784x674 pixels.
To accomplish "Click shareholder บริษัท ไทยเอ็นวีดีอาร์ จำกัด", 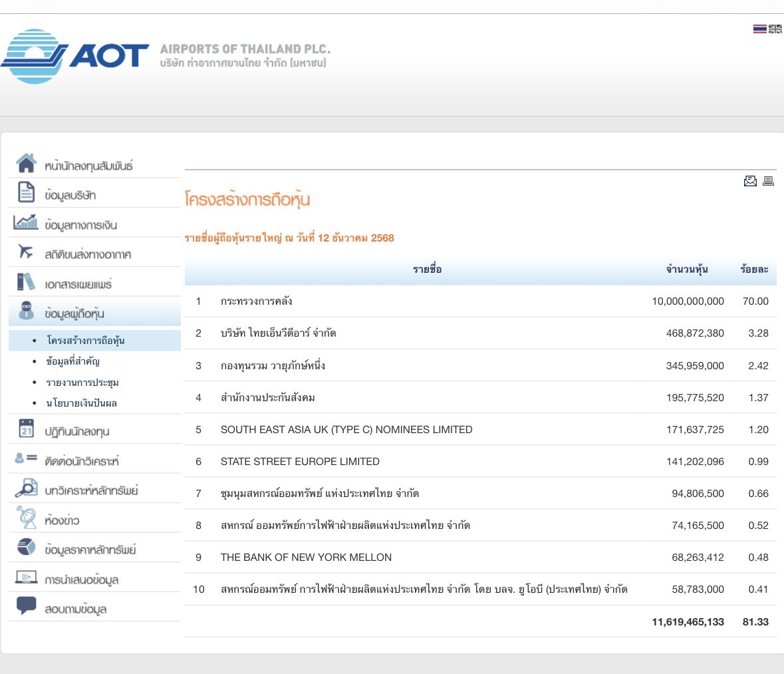I will coord(278,333).
